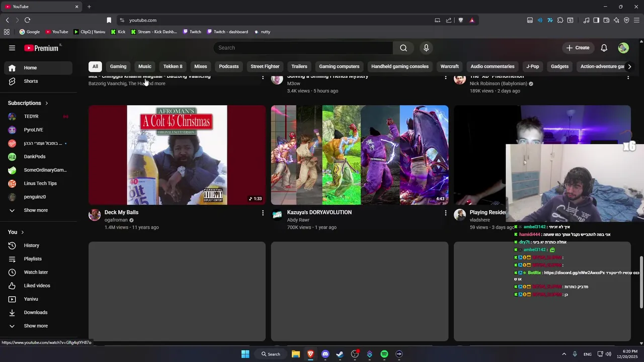Open TEDYR subscription channel
This screenshot has width=644, height=362.
[38, 117]
